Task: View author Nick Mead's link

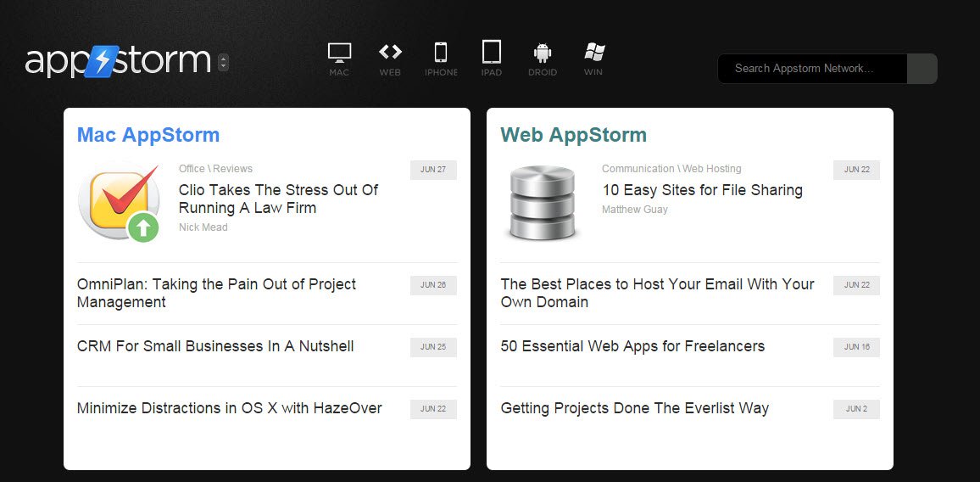Action: (x=203, y=227)
